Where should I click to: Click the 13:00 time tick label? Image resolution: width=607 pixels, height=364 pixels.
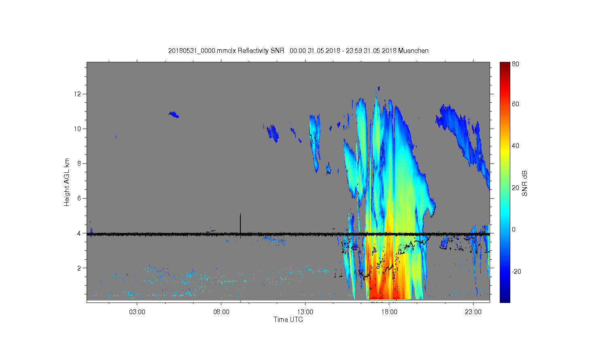(x=305, y=312)
